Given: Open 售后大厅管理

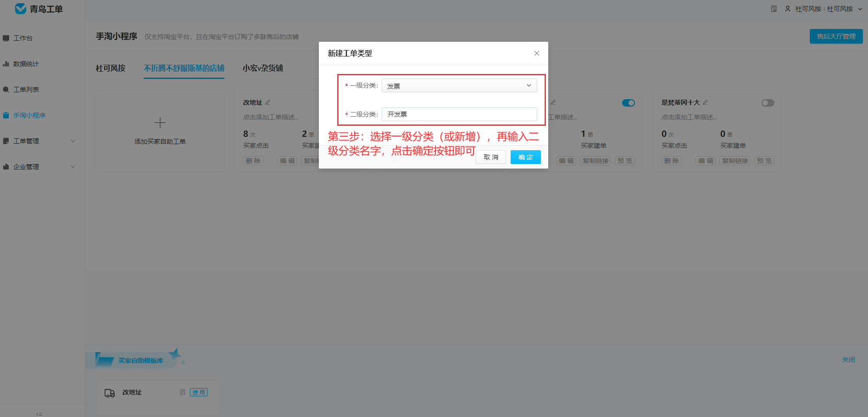Looking at the screenshot, I should pos(836,36).
